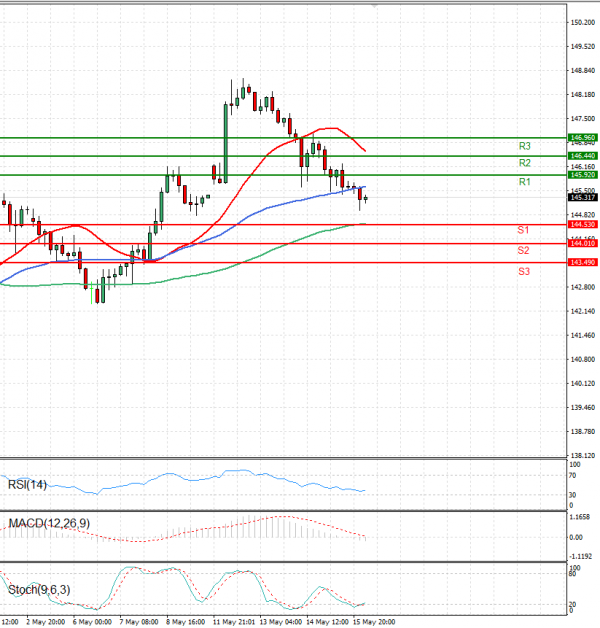Click the 7 May 08:00 time label
Viewport: 600px width, 628px height.
coord(139,622)
